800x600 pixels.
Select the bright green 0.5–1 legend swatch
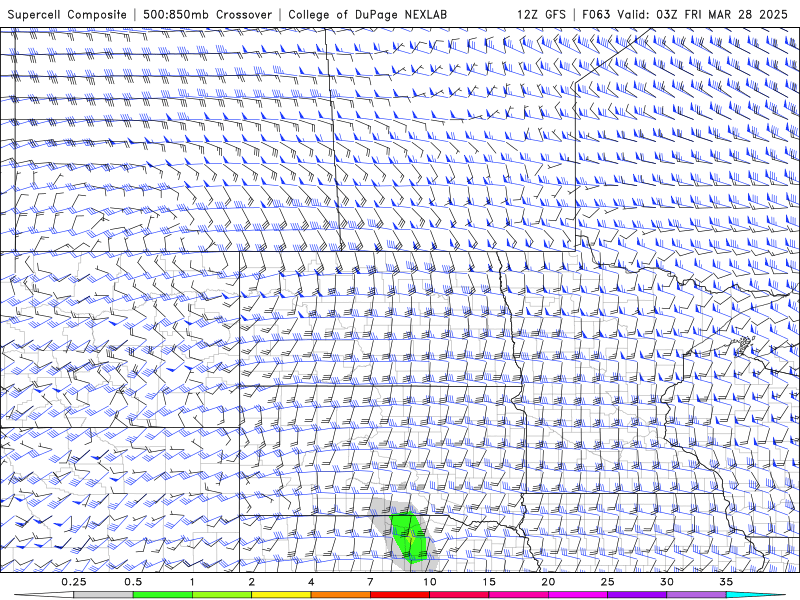162,595
